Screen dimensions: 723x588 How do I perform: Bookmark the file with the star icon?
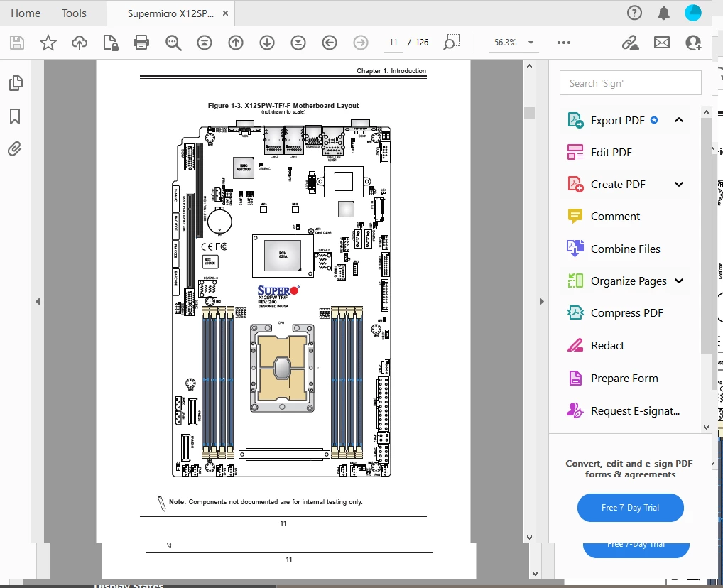click(x=48, y=43)
